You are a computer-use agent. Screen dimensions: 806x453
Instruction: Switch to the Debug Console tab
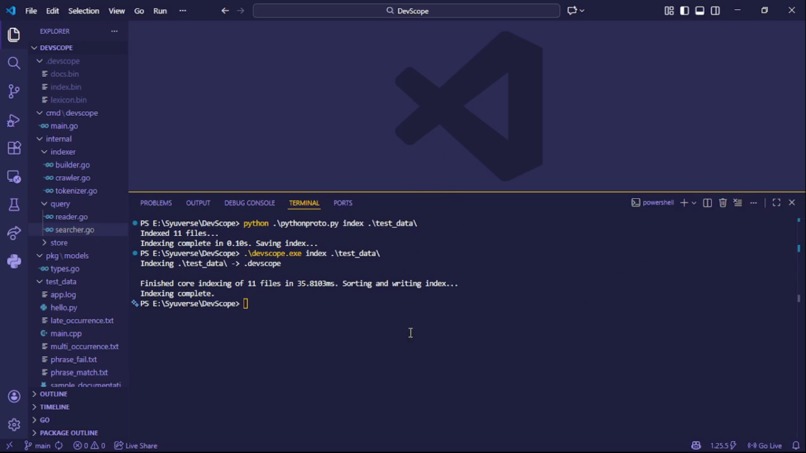click(249, 203)
